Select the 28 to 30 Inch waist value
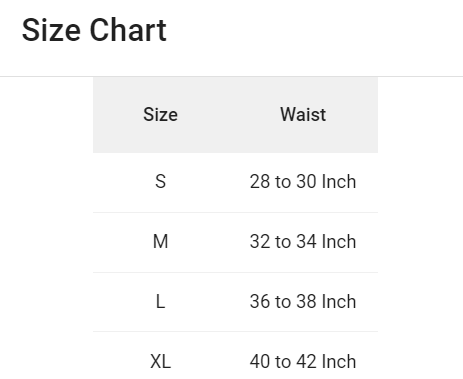Screen dimensions: 463x379 (x=303, y=182)
